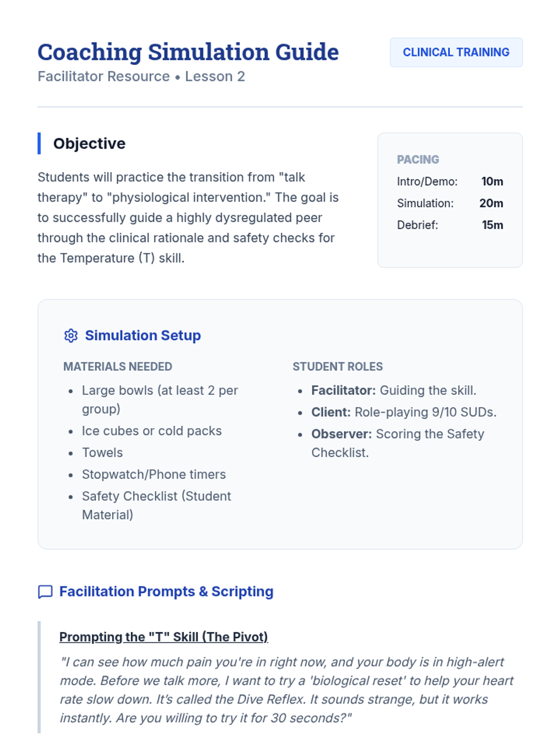Click the Ice cubes or cold packs item
The image size is (560, 747).
click(x=152, y=431)
